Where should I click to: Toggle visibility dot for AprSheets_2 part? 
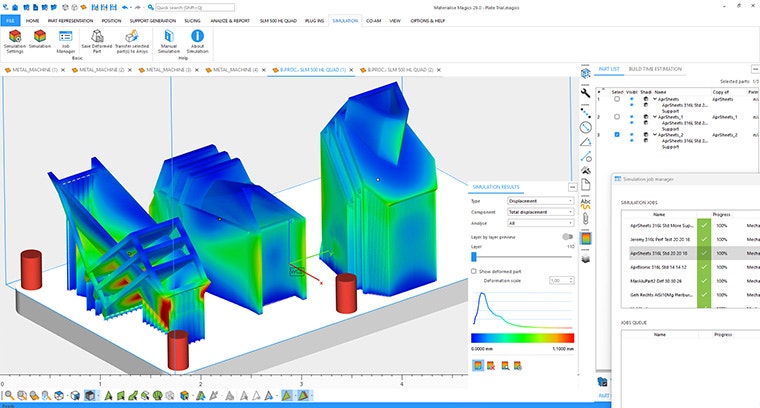point(631,135)
